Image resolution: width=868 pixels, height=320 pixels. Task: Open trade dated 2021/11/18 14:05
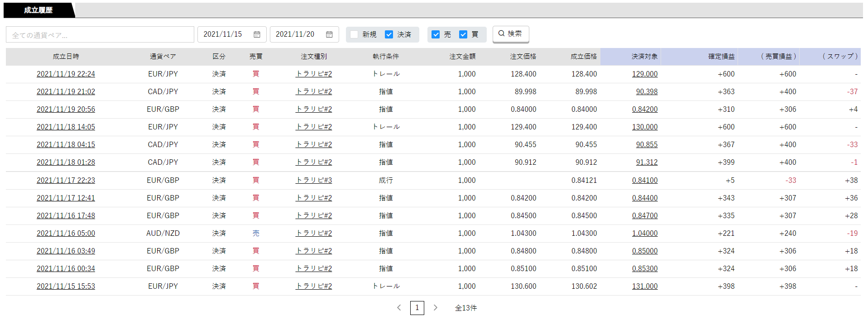(x=66, y=127)
